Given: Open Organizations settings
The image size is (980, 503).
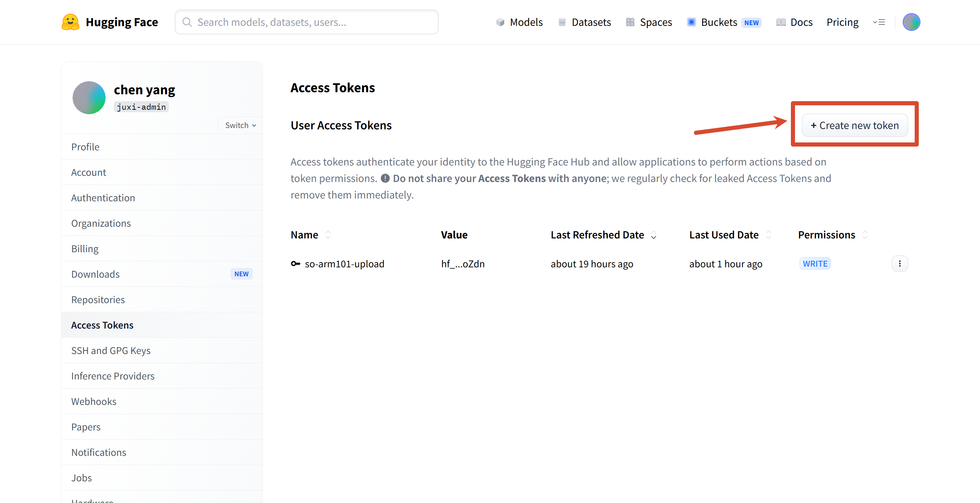Looking at the screenshot, I should click(162, 224).
